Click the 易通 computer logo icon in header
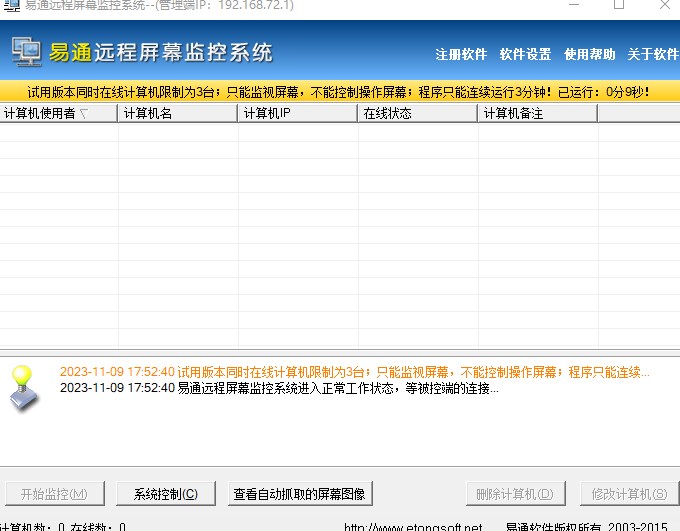 point(27,53)
